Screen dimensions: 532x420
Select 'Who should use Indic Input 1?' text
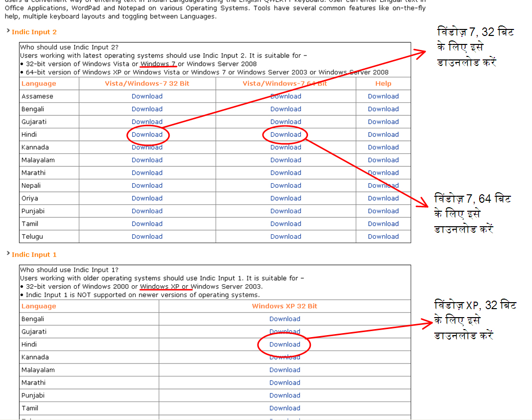[69, 270]
